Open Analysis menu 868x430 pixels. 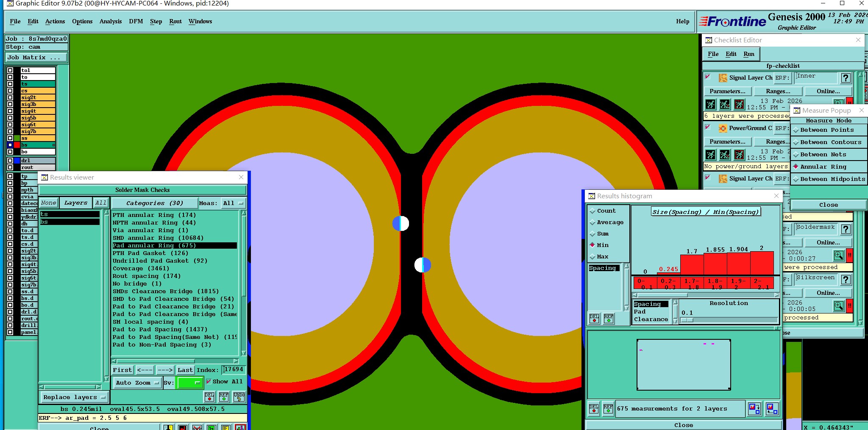[111, 21]
